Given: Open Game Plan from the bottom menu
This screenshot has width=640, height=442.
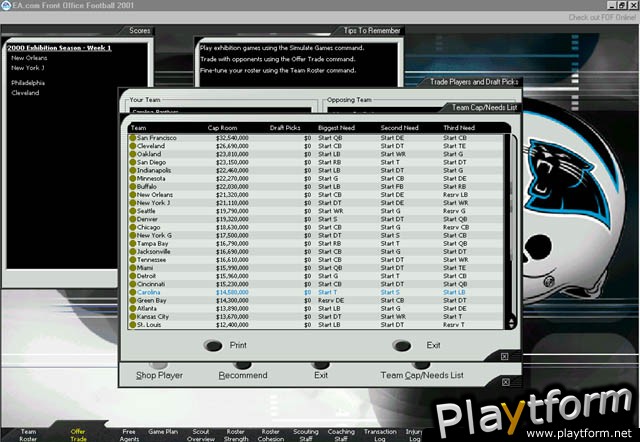Looking at the screenshot, I should click(163, 431).
